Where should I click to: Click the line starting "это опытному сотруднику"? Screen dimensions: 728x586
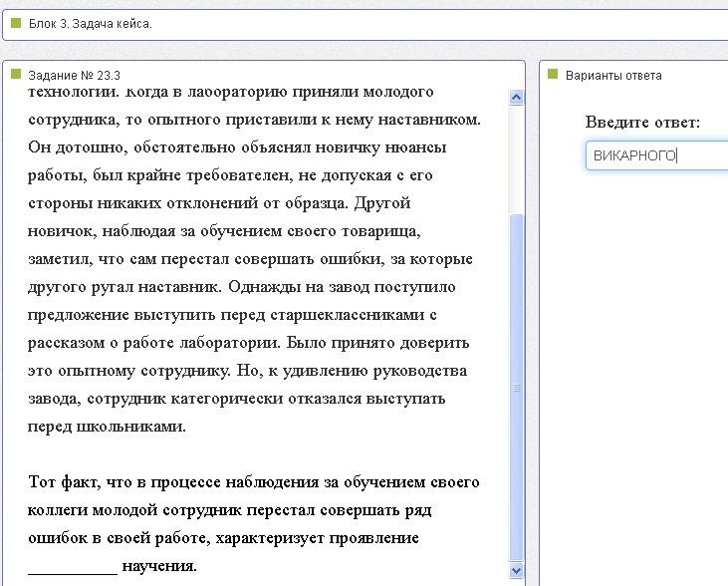pyautogui.click(x=247, y=371)
